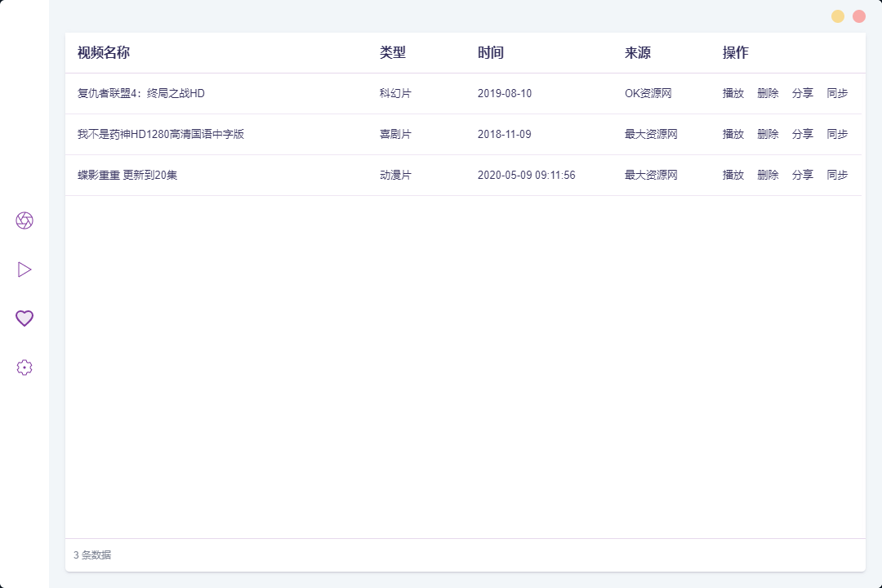Viewport: 882px width, 588px height.
Task: Delete 复仇者联盟4 from favorites list
Action: [x=768, y=93]
